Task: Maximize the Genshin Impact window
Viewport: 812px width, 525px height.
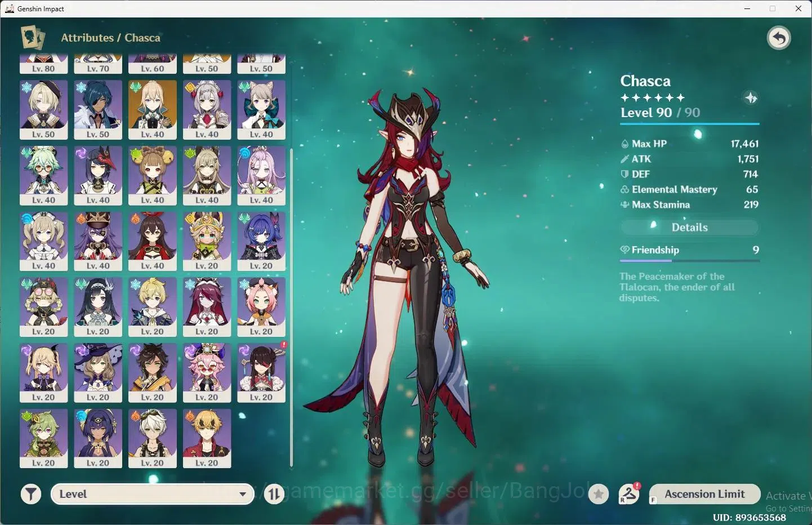Action: pyautogui.click(x=773, y=8)
